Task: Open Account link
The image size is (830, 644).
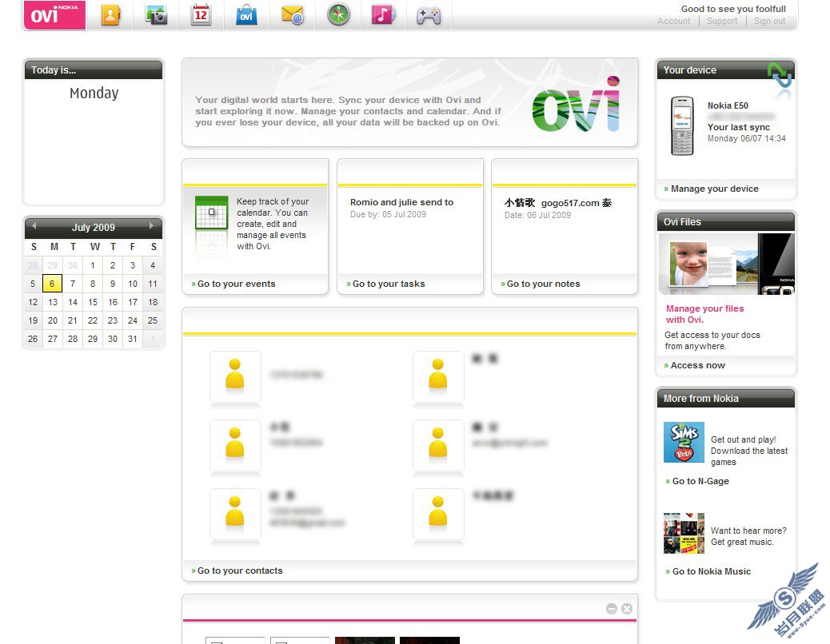Action: click(673, 21)
